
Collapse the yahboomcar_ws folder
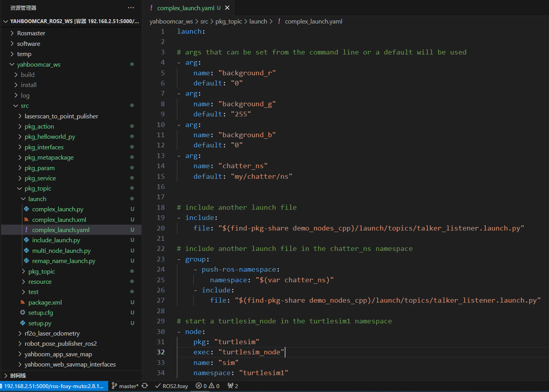coord(12,64)
